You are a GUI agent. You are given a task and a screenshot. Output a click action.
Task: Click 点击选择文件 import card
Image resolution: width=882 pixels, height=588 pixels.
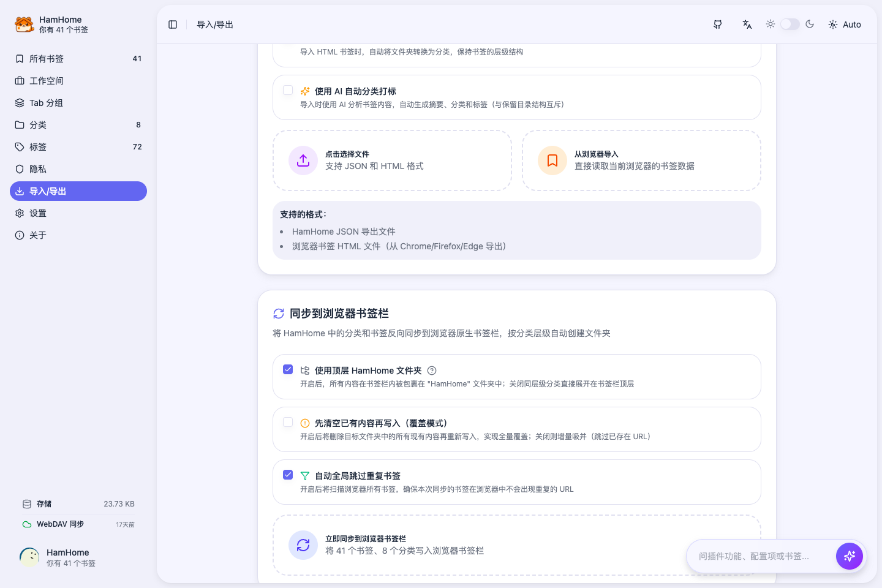[392, 160]
